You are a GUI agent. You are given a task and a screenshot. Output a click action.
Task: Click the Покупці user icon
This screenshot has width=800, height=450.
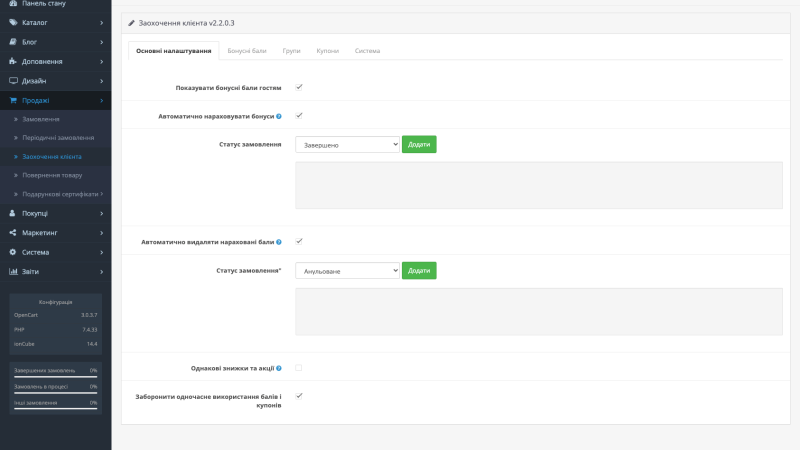point(13,213)
